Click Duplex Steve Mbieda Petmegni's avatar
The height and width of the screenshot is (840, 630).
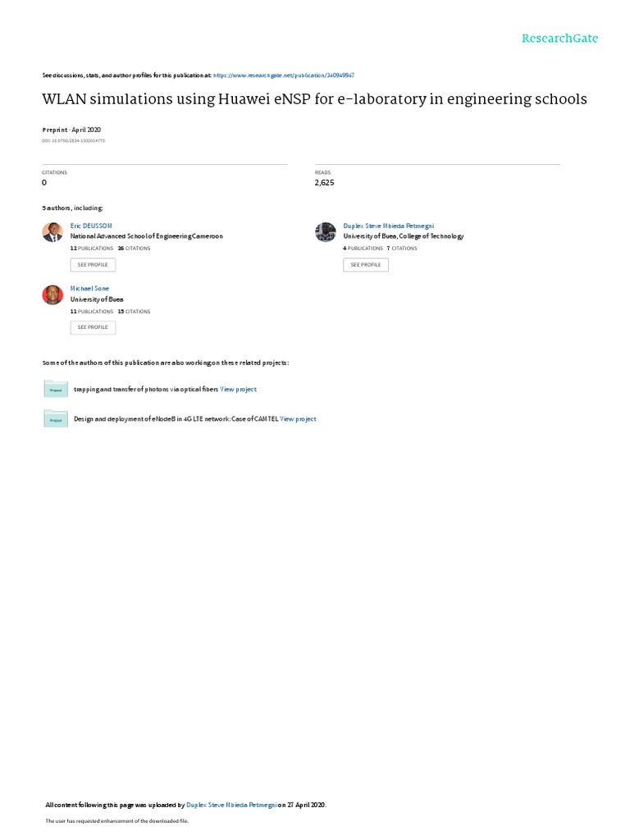325,232
